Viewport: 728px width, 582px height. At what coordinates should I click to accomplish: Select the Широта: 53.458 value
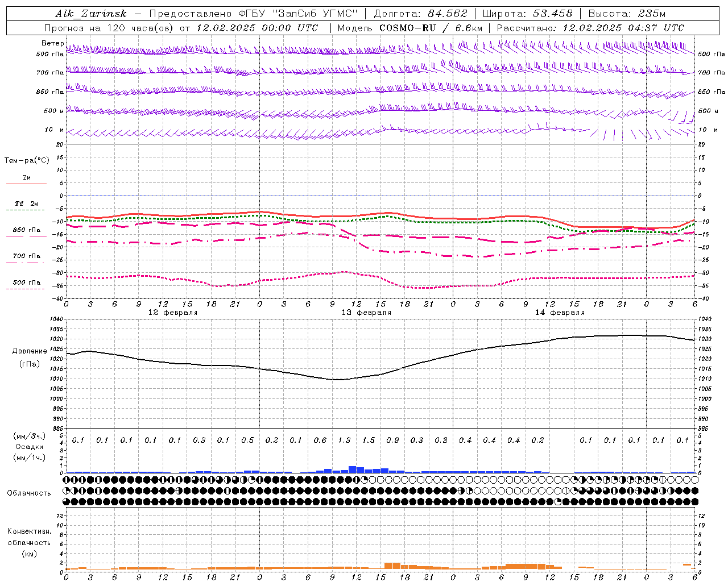(x=527, y=14)
